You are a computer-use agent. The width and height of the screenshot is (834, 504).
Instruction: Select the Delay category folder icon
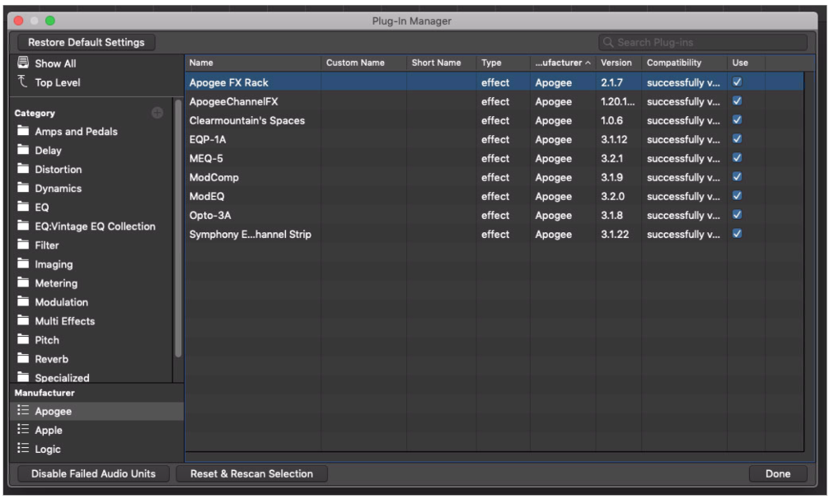(26, 150)
